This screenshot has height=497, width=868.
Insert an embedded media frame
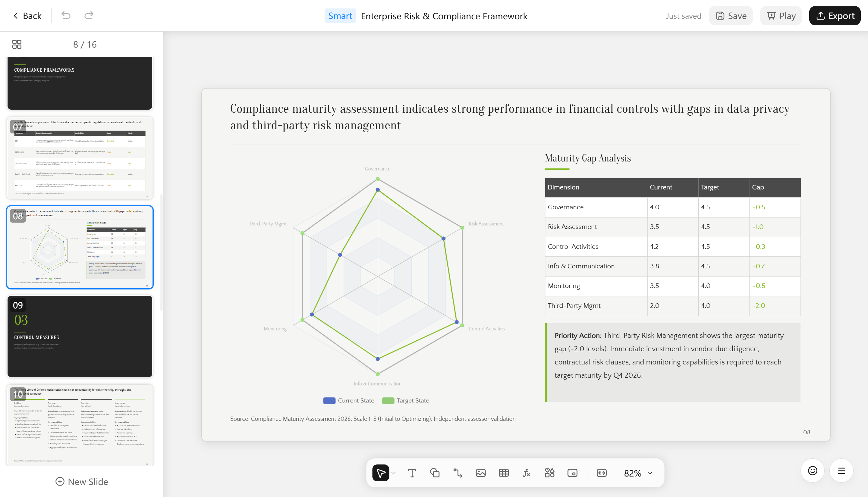click(x=572, y=473)
